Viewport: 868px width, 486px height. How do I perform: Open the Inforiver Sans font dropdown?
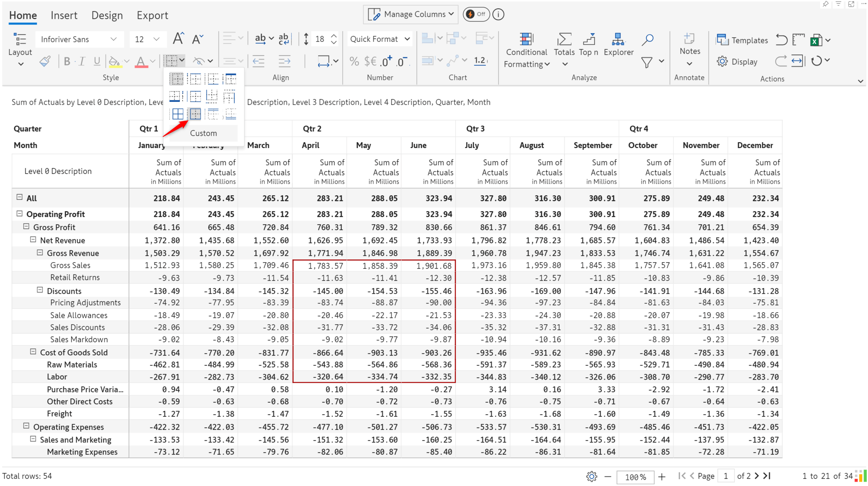[x=79, y=39]
